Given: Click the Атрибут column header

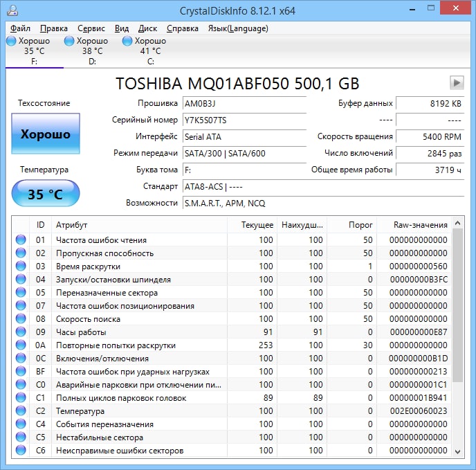Looking at the screenshot, I should coord(139,225).
